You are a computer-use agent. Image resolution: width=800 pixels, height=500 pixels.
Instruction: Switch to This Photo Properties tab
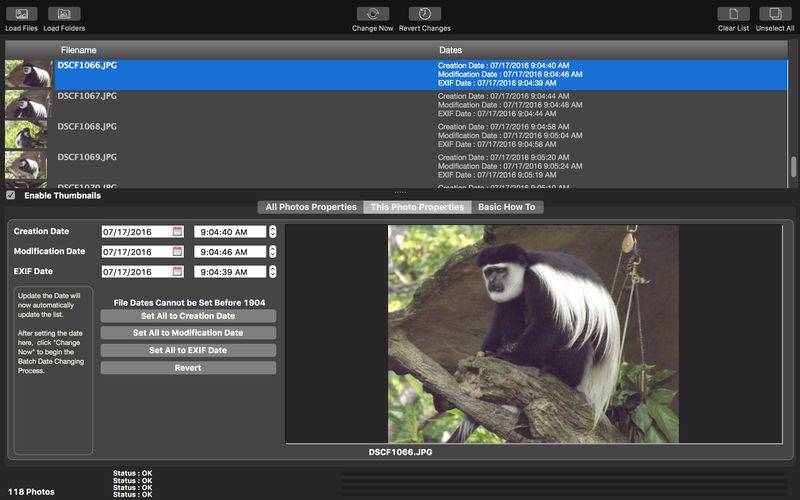(417, 207)
